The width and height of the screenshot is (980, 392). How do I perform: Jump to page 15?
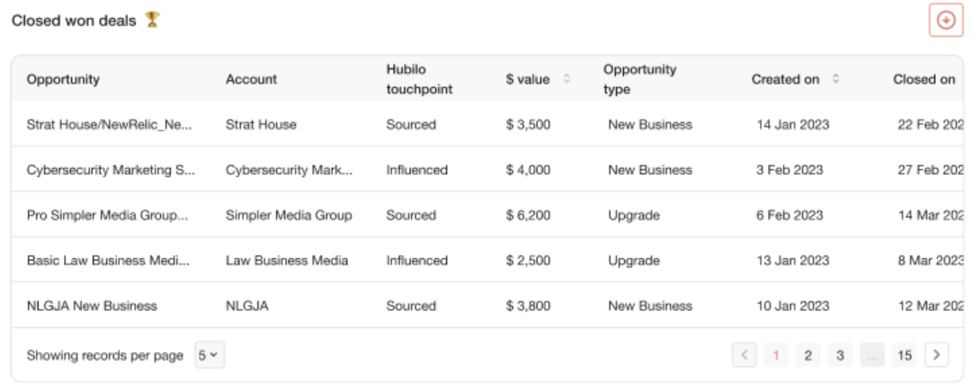click(x=904, y=355)
